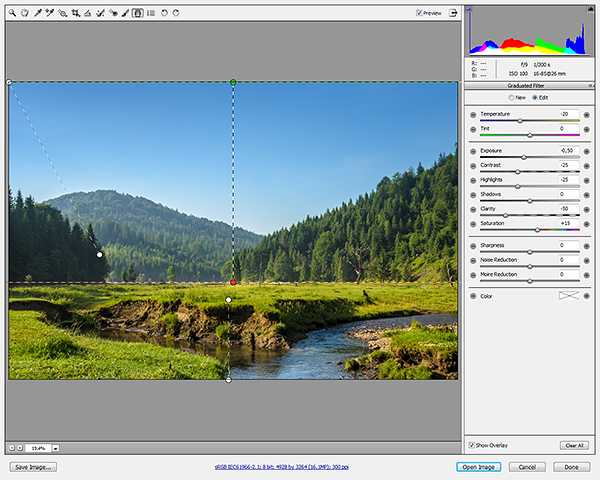Select the Graduated Filter tool
This screenshot has height=480, width=600.
pyautogui.click(x=138, y=13)
